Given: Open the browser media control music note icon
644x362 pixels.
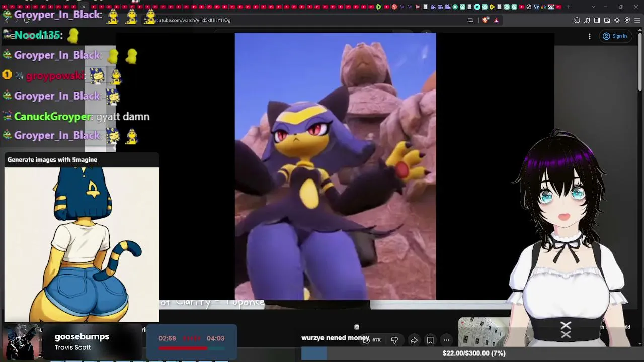Looking at the screenshot, I should (x=587, y=20).
